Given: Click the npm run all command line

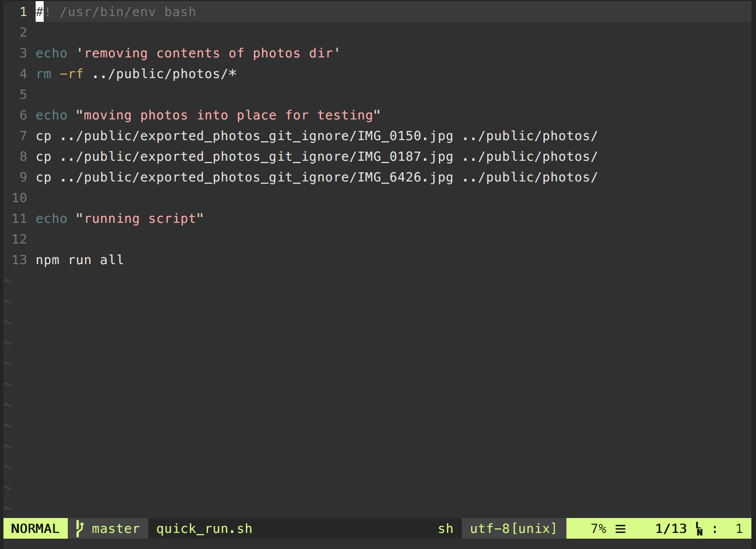Looking at the screenshot, I should pyautogui.click(x=80, y=260).
